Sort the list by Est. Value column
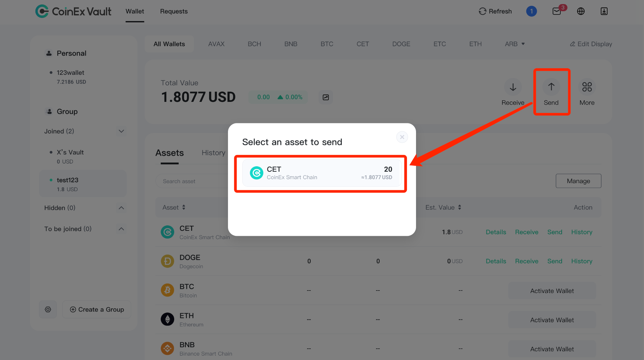 443,208
